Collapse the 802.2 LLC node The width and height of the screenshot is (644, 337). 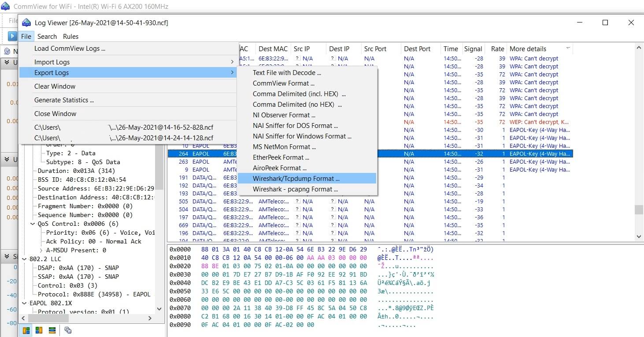pos(25,259)
